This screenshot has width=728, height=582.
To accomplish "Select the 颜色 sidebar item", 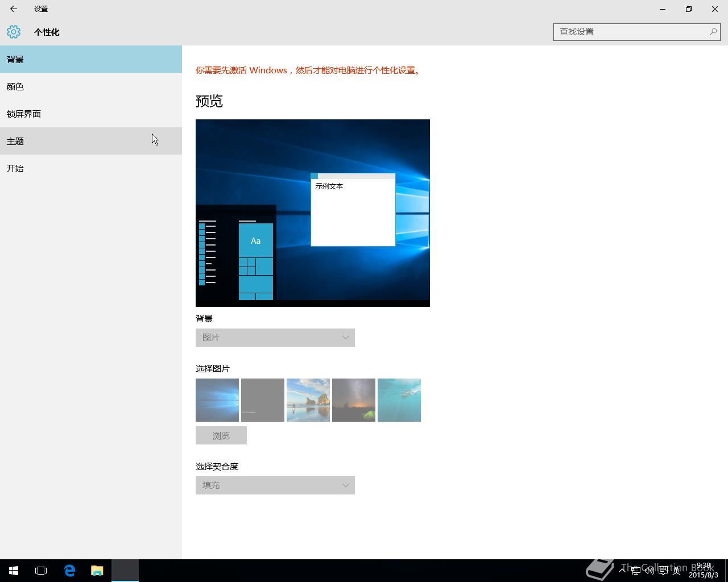I will click(91, 86).
